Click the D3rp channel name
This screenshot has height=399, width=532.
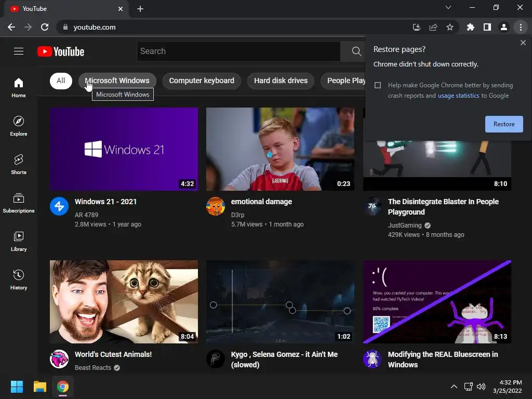(x=237, y=215)
